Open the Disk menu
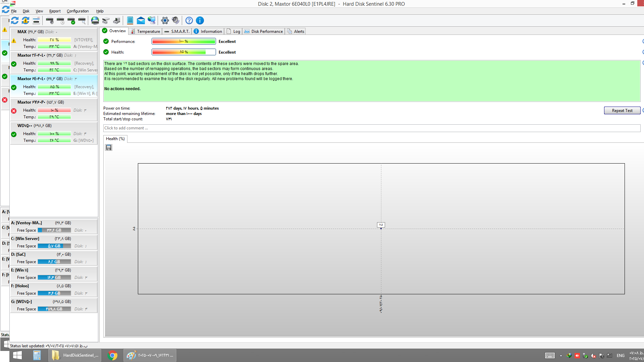Image resolution: width=644 pixels, height=362 pixels. (26, 11)
